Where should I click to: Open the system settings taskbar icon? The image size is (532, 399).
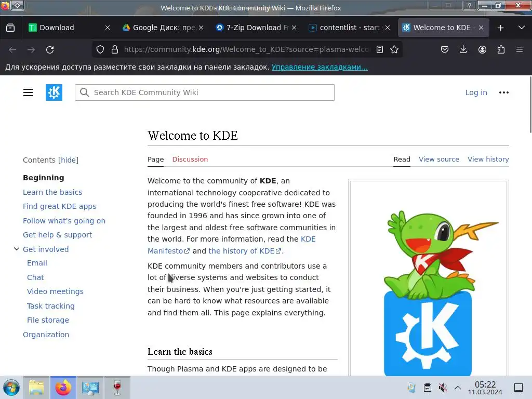[x=90, y=388]
